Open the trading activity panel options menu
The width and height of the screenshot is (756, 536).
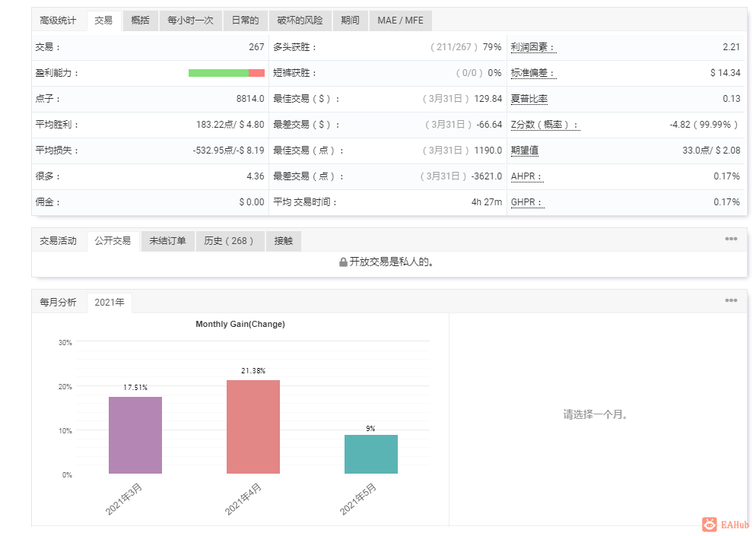point(731,239)
